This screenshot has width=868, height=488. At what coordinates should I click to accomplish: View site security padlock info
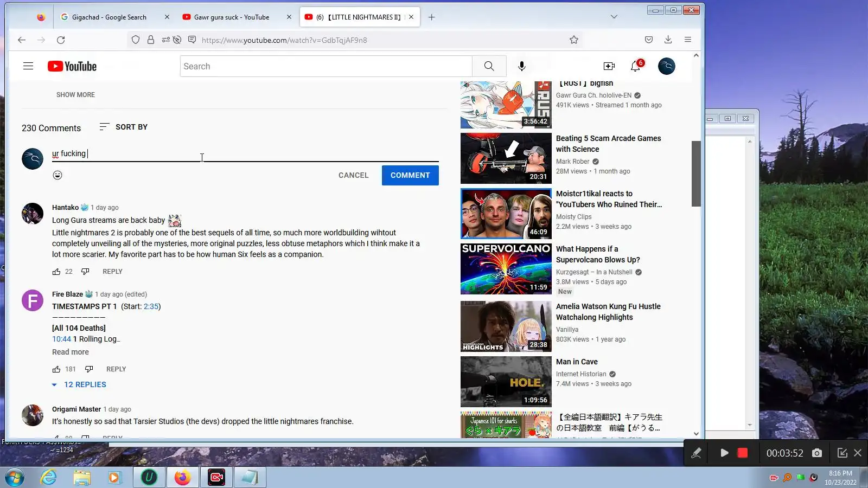click(x=151, y=40)
